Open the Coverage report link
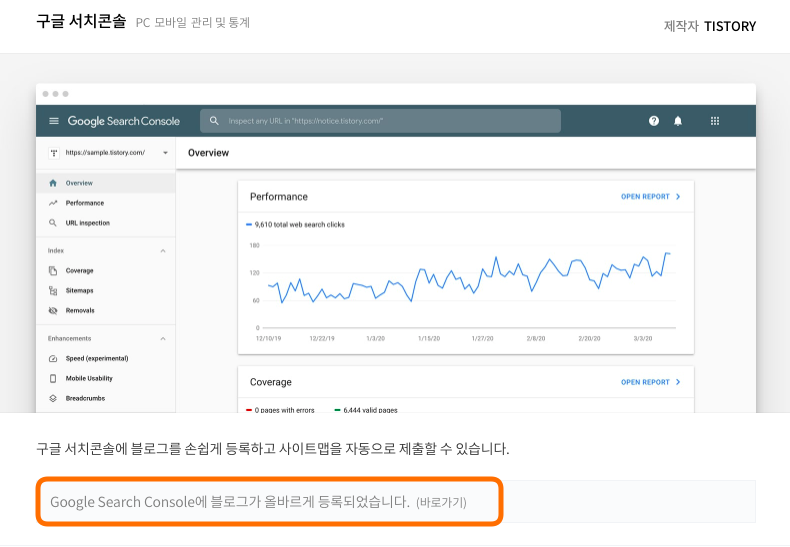Viewport: 790px width, 547px height. pos(645,382)
